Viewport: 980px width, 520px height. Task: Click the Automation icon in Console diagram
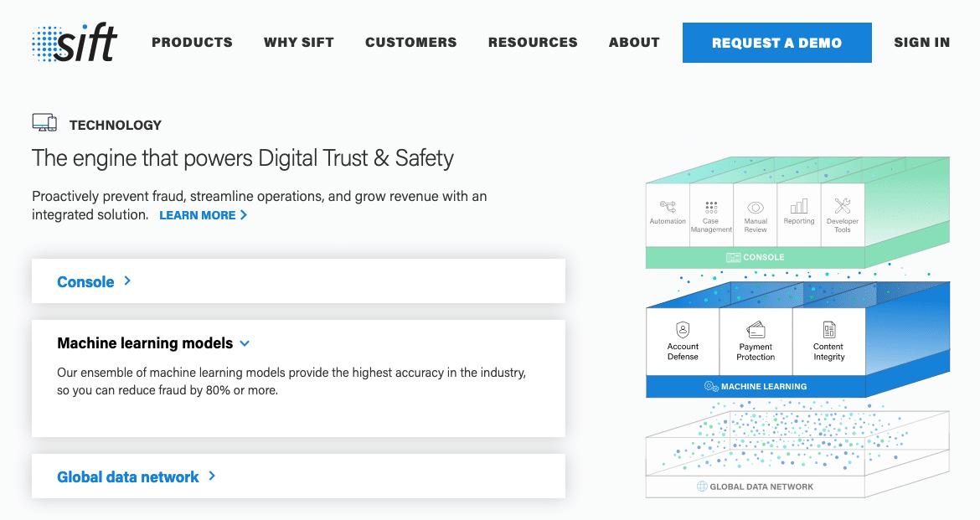point(668,207)
